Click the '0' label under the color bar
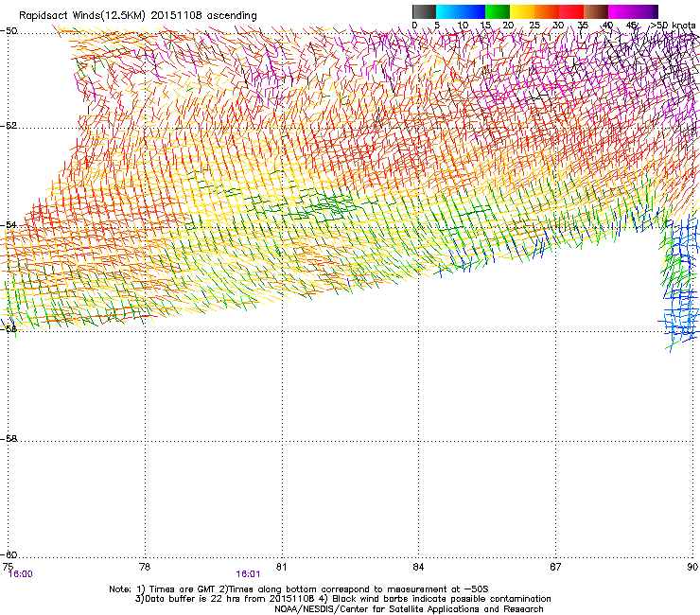Screen dimensions: 700x615 [414, 26]
